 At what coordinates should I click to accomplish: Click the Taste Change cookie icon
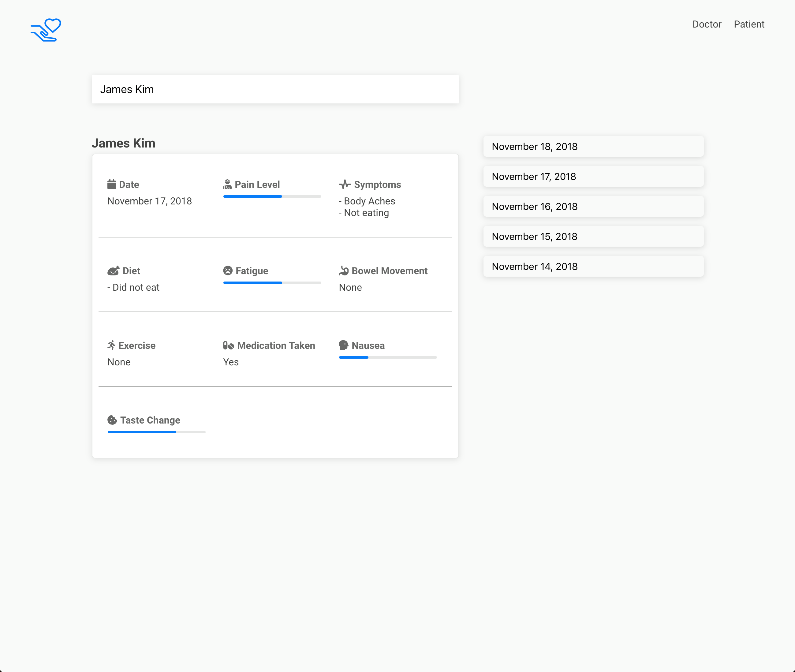pyautogui.click(x=112, y=420)
